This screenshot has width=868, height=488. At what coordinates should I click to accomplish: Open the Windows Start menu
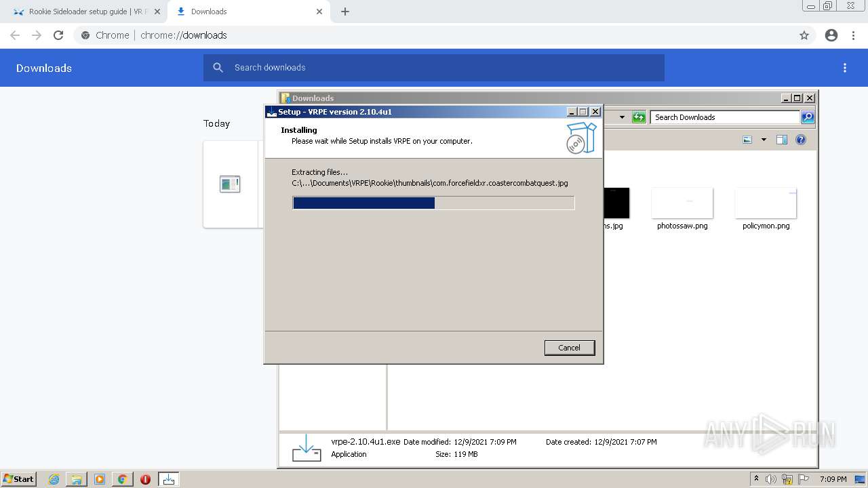[x=18, y=479]
